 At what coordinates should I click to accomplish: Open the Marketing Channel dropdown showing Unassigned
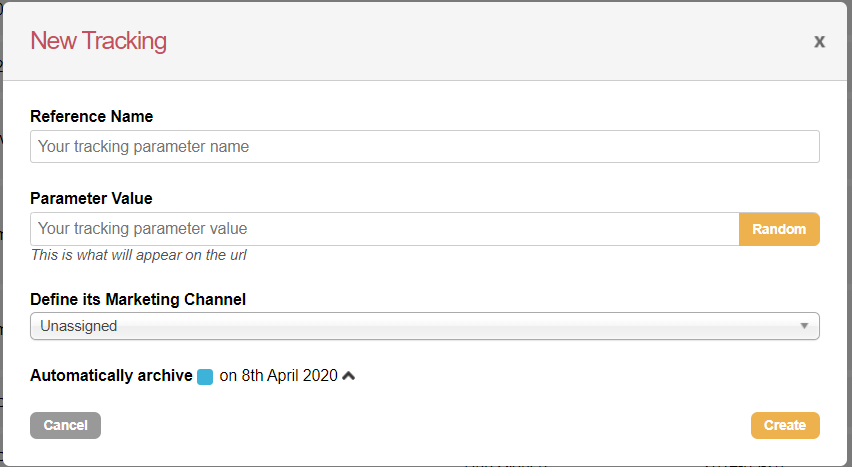click(x=424, y=326)
